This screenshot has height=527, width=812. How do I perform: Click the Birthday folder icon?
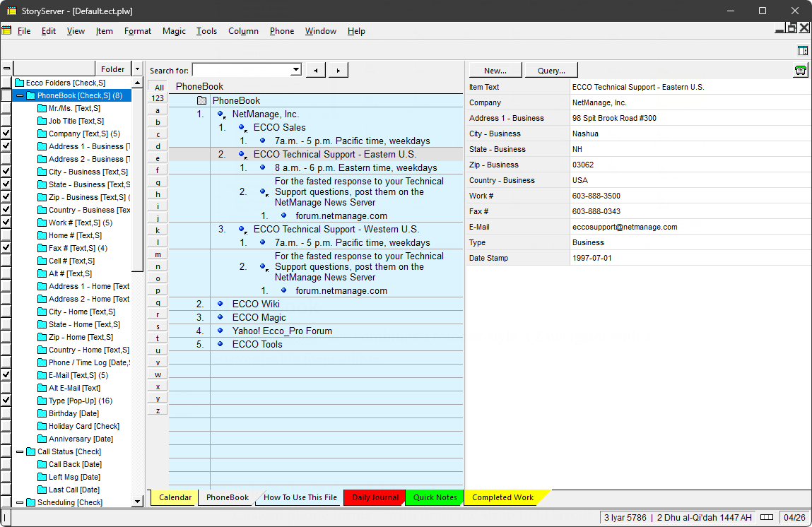click(x=42, y=414)
